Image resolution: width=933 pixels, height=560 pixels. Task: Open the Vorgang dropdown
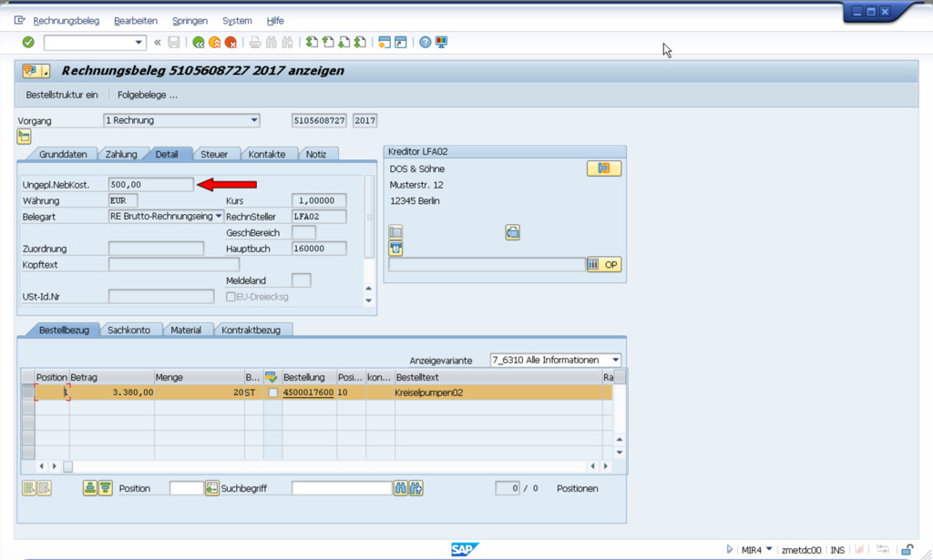(254, 120)
